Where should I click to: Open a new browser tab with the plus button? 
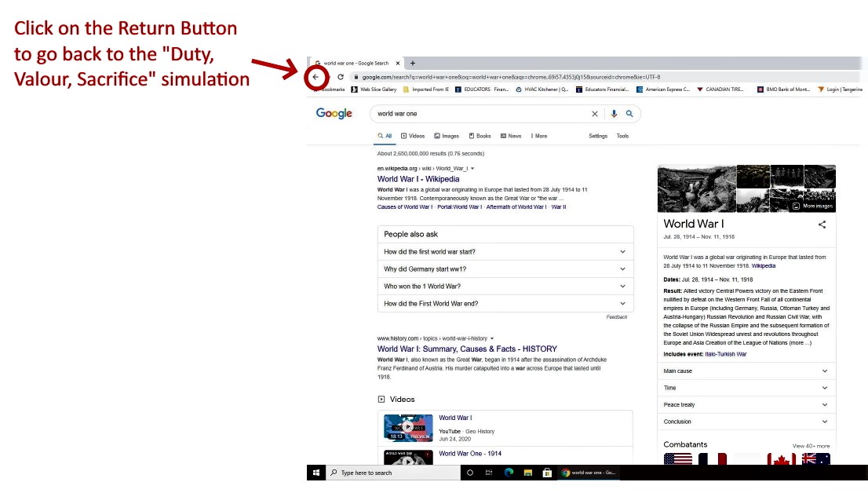(x=412, y=63)
